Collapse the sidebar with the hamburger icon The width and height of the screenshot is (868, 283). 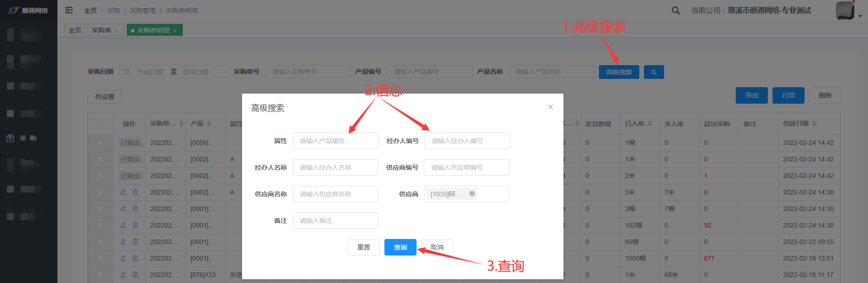click(69, 10)
